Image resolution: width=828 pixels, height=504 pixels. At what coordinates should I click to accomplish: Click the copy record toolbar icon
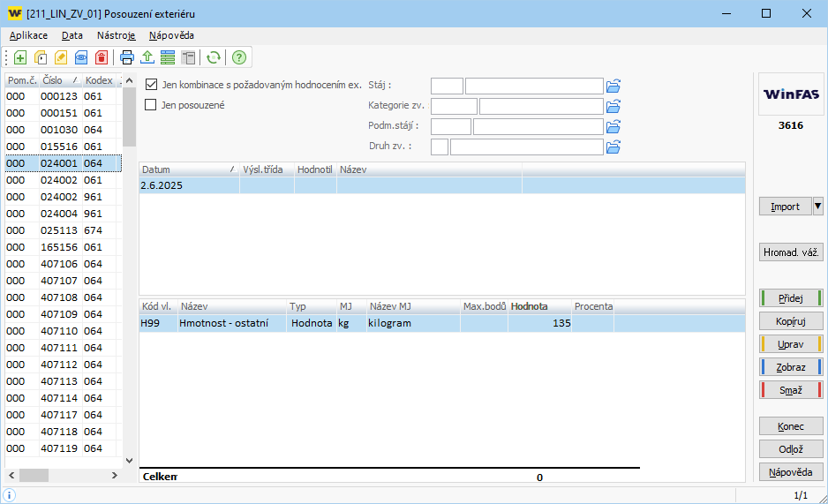coord(41,57)
